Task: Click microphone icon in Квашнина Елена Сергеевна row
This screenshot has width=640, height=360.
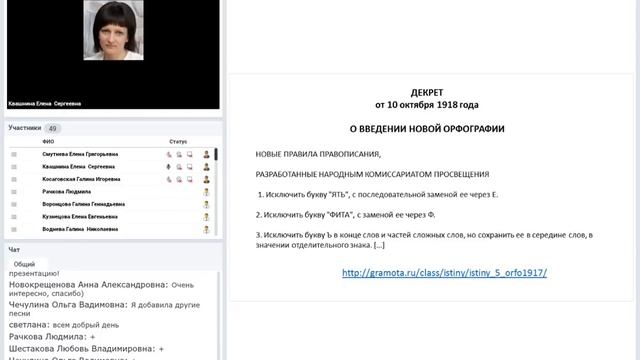Action: click(x=169, y=167)
